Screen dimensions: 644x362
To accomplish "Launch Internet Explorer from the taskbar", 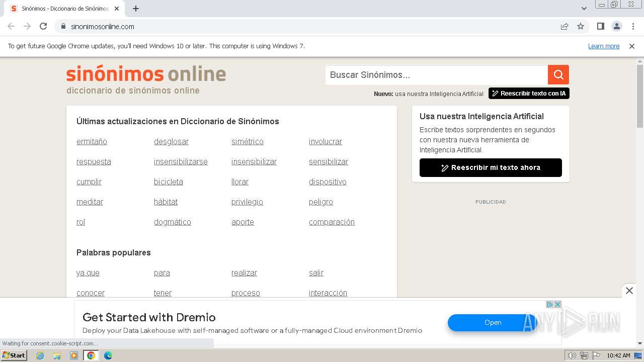I will point(40,355).
